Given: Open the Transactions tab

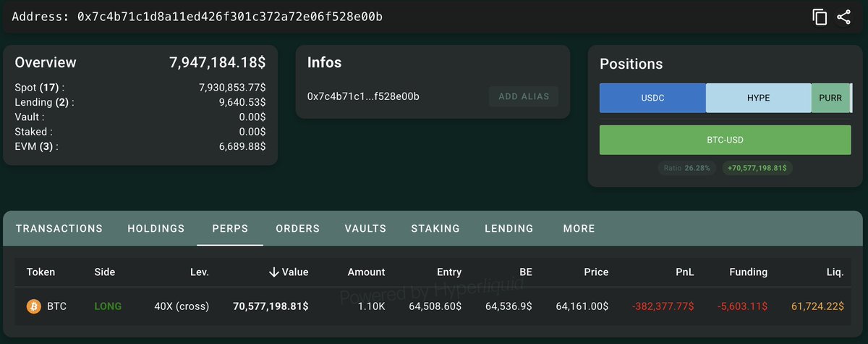Looking at the screenshot, I should (59, 228).
